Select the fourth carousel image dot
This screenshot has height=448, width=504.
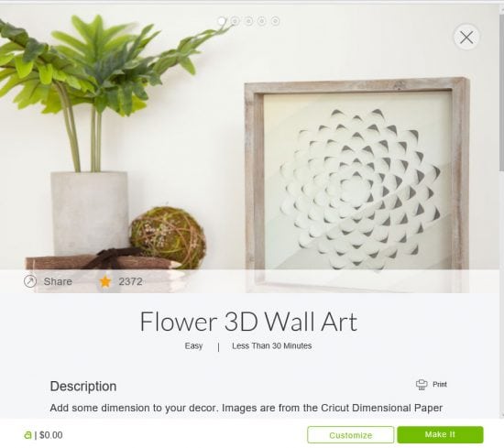(x=262, y=21)
